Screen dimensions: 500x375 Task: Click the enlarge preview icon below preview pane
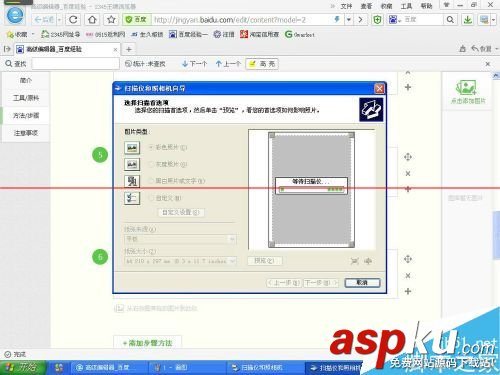[355, 261]
